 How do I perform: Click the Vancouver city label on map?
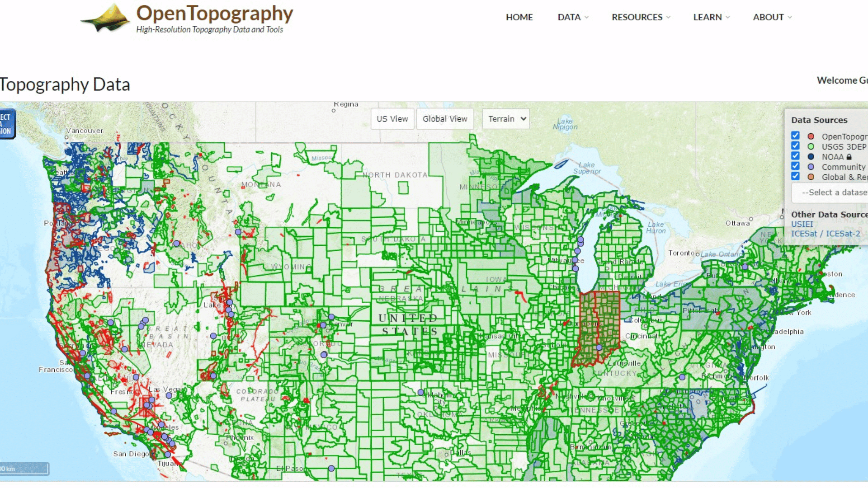point(85,131)
